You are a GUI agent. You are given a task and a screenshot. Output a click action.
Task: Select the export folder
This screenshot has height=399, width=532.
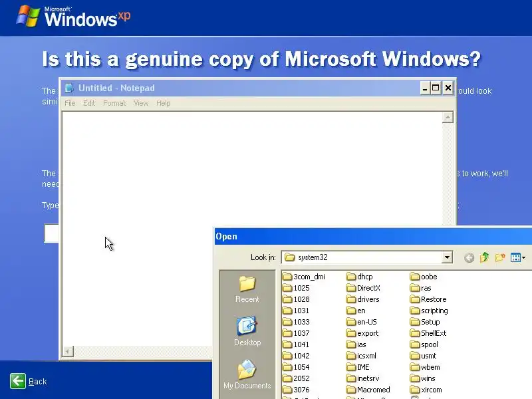pos(362,333)
